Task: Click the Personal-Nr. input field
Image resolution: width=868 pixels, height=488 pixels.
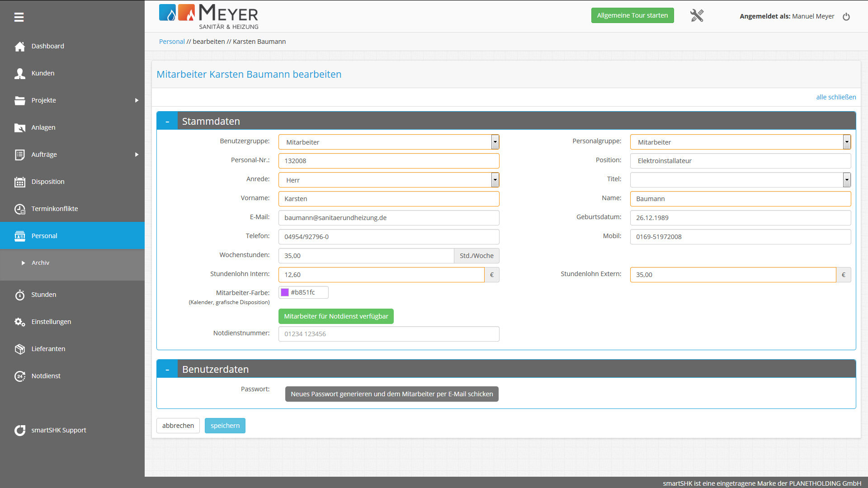Action: click(389, 161)
